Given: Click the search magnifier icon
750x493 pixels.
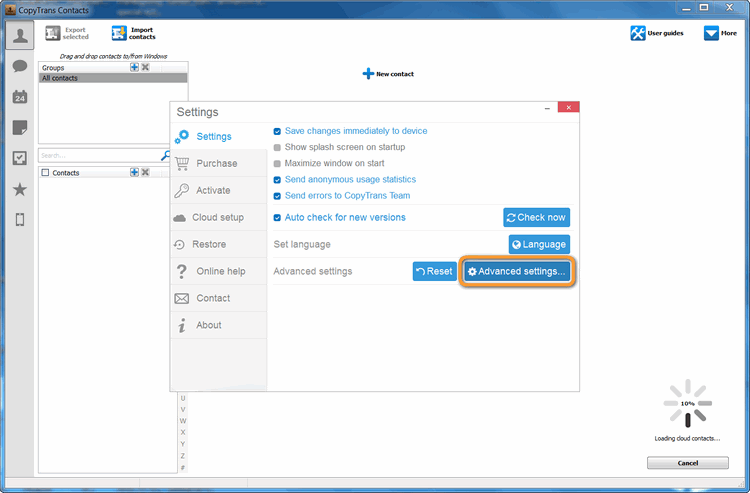Looking at the screenshot, I should click(165, 155).
